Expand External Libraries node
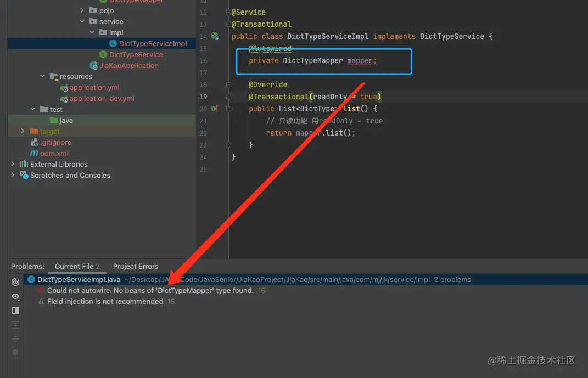The width and height of the screenshot is (588, 378). click(x=13, y=163)
